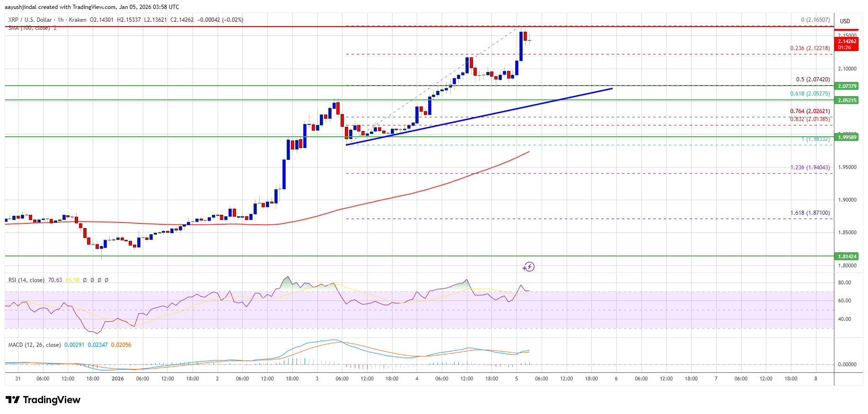Select the MACD (12, 26, close) legend
868x414 pixels.
[35, 345]
